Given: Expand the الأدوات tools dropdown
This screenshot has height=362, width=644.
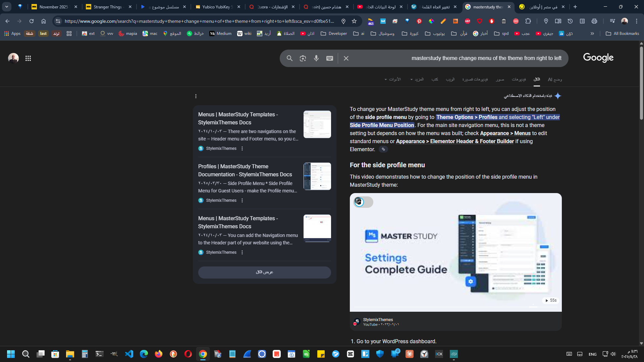Looking at the screenshot, I should [x=392, y=79].
